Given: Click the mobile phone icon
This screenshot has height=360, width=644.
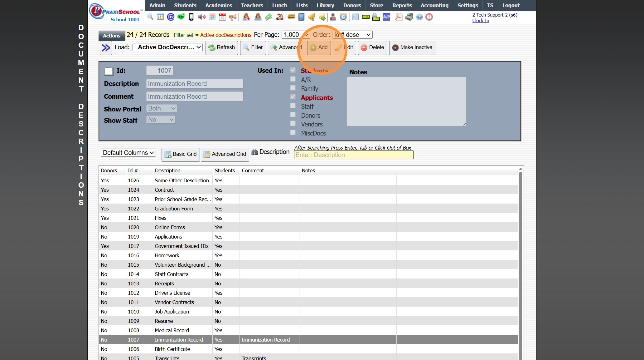Looking at the screenshot, I should [x=191, y=17].
